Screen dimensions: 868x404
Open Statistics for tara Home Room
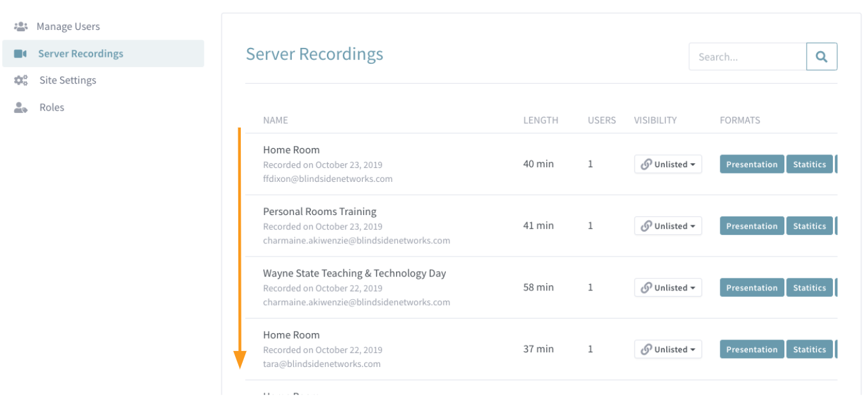tap(809, 349)
